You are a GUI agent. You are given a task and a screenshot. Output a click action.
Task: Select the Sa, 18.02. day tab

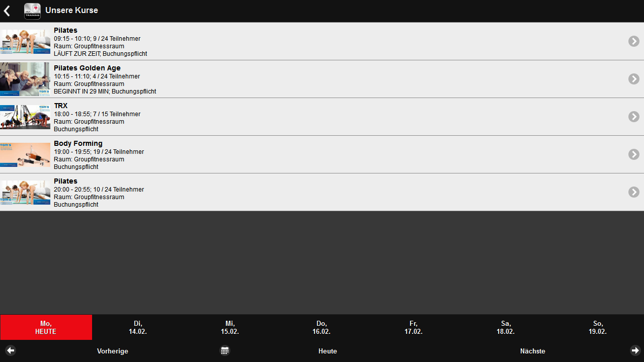click(x=506, y=327)
